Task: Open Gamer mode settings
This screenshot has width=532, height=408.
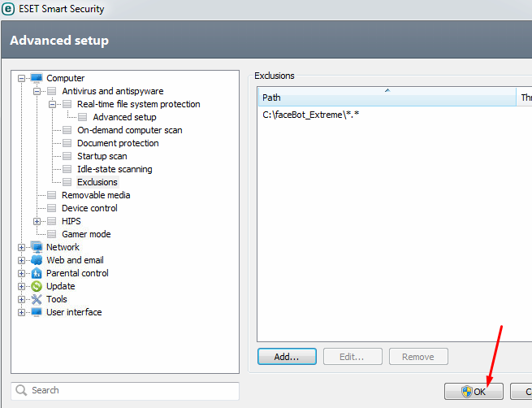Action: coord(86,234)
